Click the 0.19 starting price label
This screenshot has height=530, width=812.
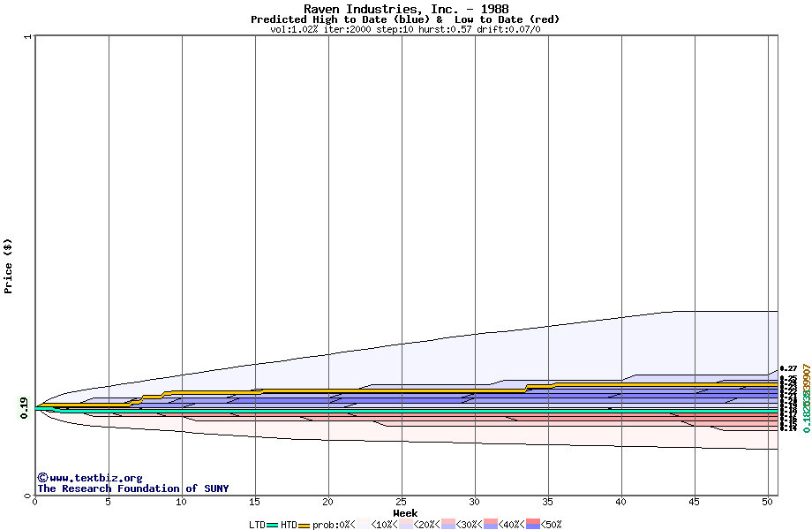tap(25, 407)
